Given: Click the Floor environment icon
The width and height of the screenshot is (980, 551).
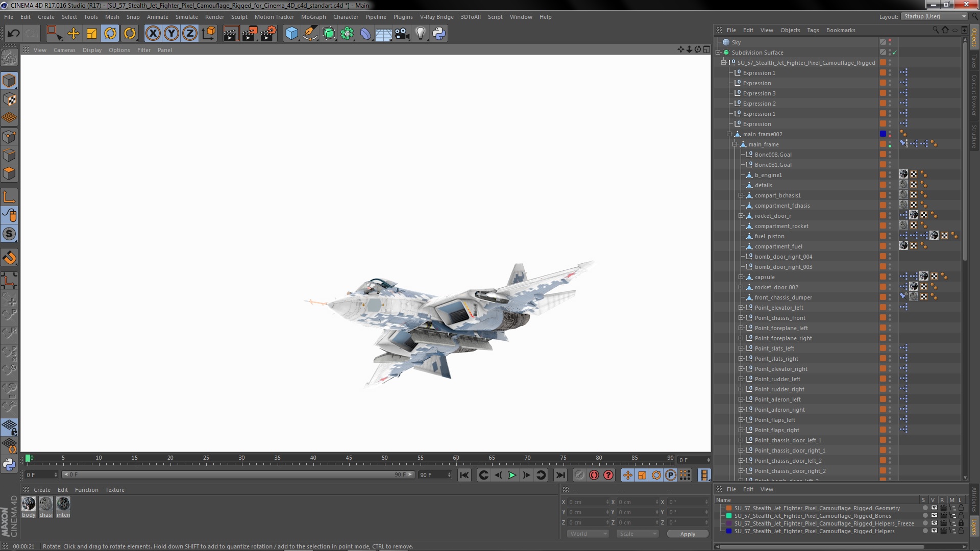Looking at the screenshot, I should click(x=383, y=34).
